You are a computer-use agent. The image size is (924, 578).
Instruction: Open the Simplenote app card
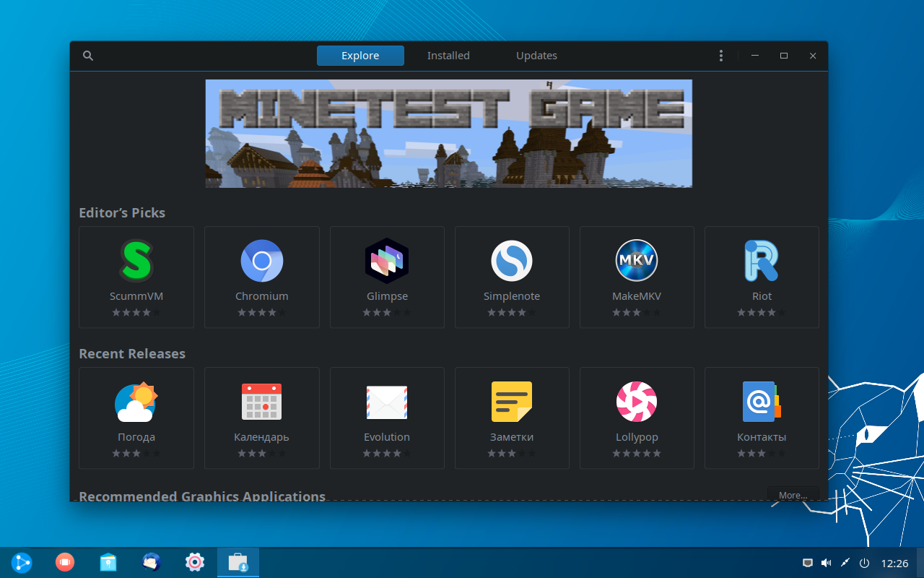pos(512,277)
